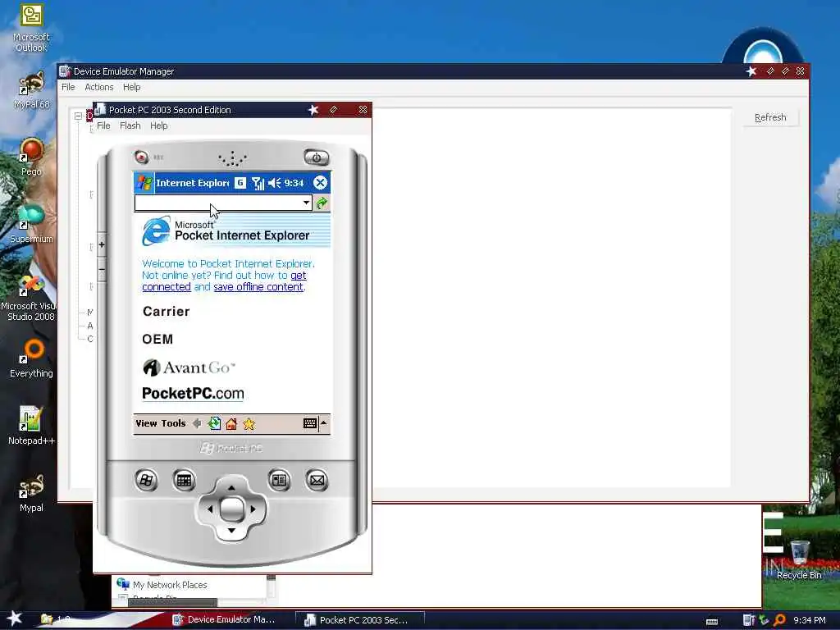Click the device record button
Image resolution: width=840 pixels, height=630 pixels.
141,157
